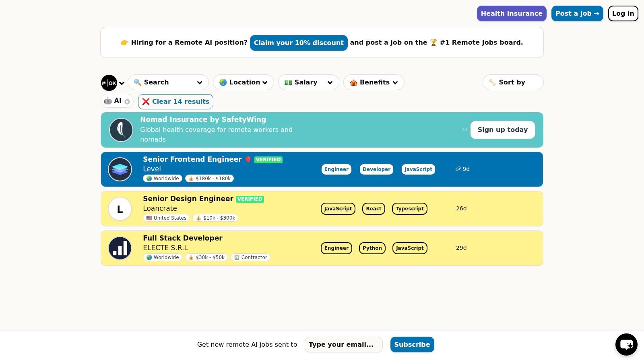Select the Worldwide tag on Senior Frontend Engineer
This screenshot has height=362, width=644.
point(163,179)
